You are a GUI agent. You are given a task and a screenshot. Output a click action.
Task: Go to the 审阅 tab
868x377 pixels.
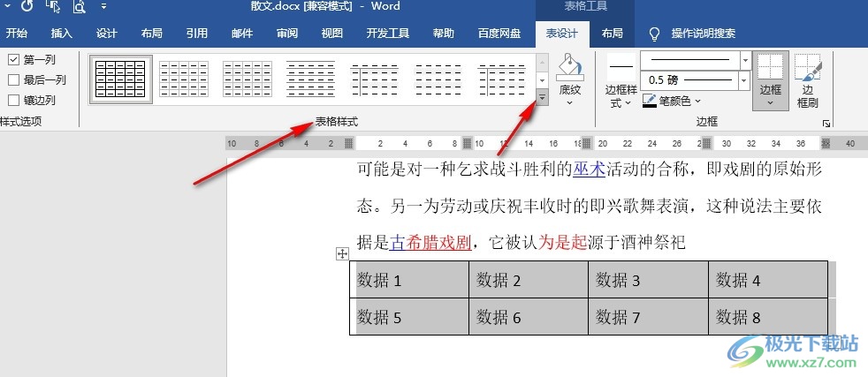point(286,34)
